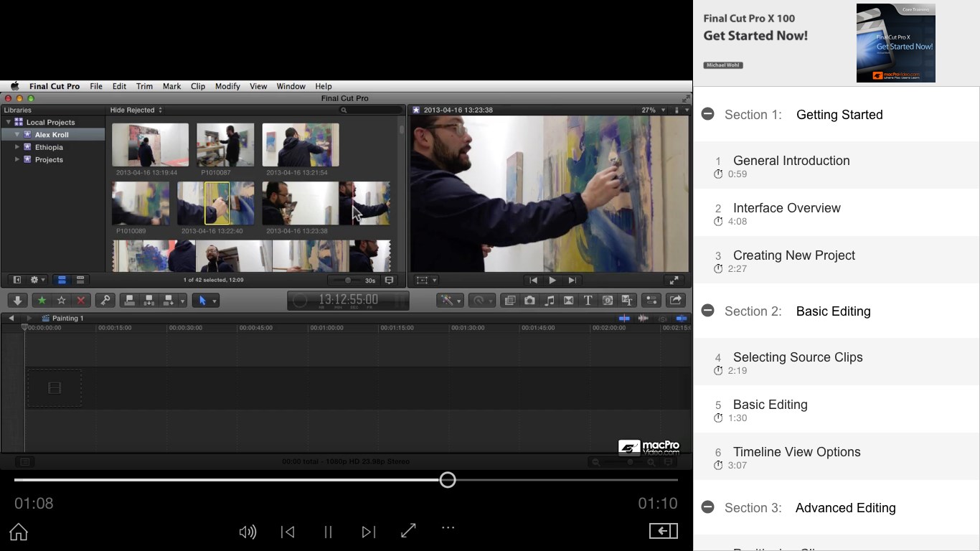This screenshot has width=980, height=551.
Task: Open the Interface Overview lesson
Action: point(837,213)
